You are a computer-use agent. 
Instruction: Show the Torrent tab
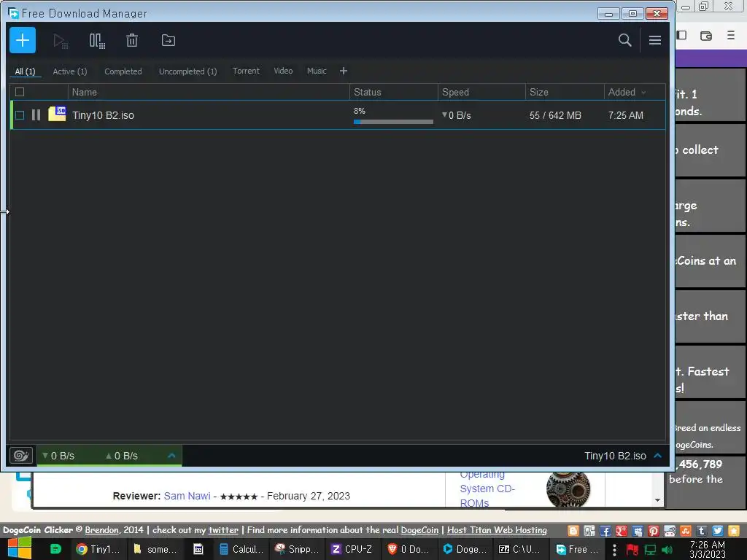(246, 71)
